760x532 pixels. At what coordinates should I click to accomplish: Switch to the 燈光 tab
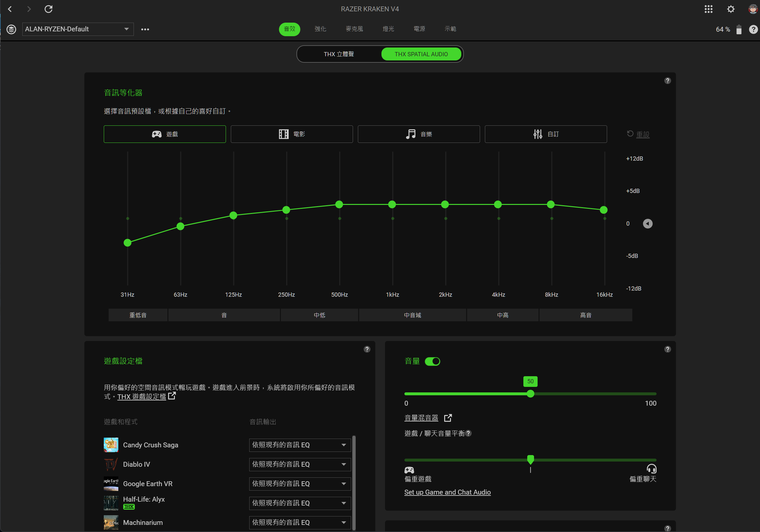click(x=388, y=29)
